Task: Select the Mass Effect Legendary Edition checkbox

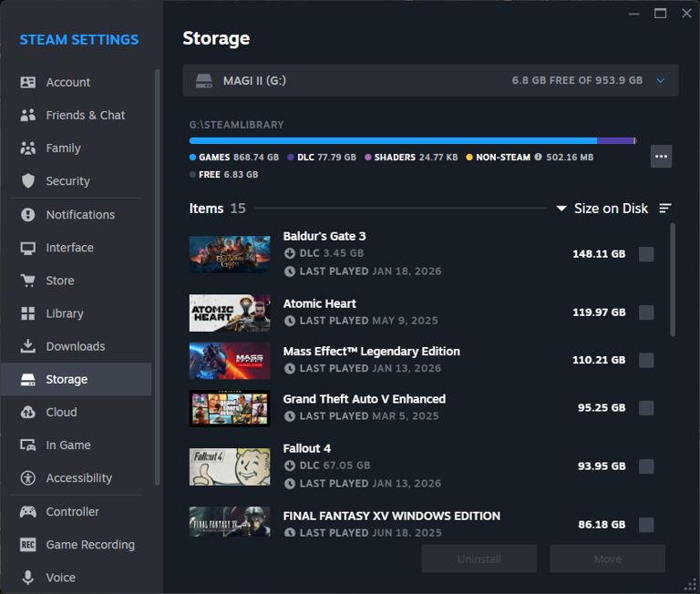Action: pyautogui.click(x=646, y=360)
